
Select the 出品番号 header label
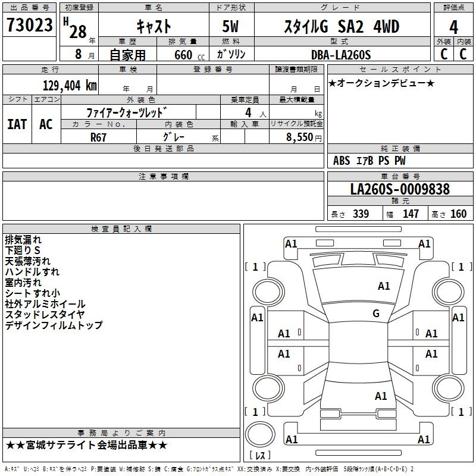click(29, 8)
